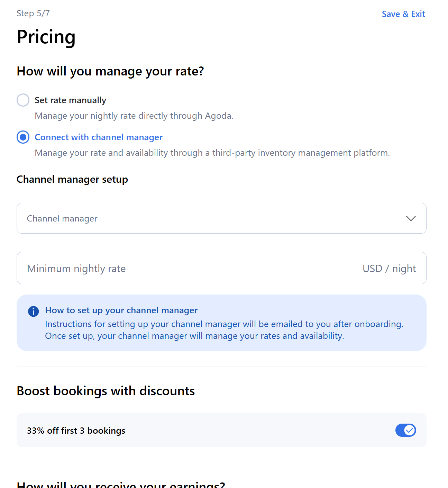Click the Step 5/7 progress indicator

pos(33,13)
